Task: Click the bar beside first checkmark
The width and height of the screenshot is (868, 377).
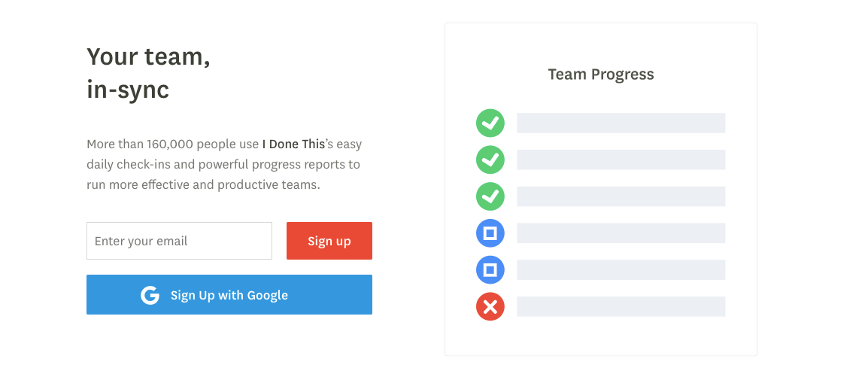Action: 621,123
